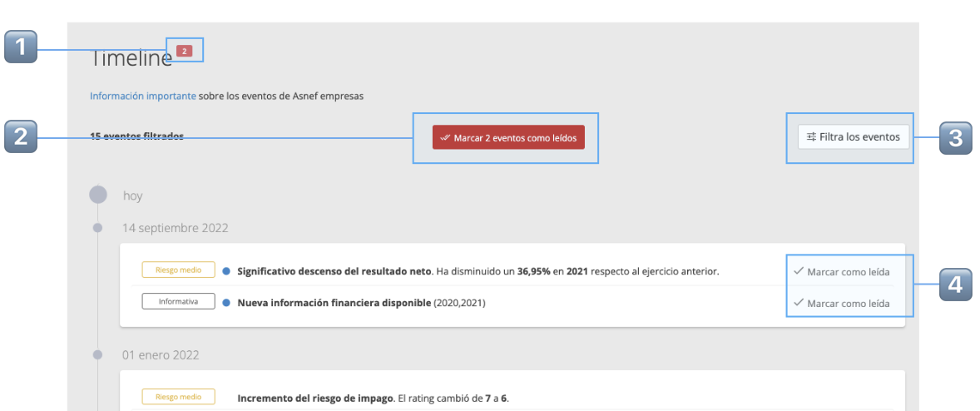Click the blue unread dot beside Nueva información financiera
Viewport: 980px width, 411px height.
pyautogui.click(x=226, y=302)
